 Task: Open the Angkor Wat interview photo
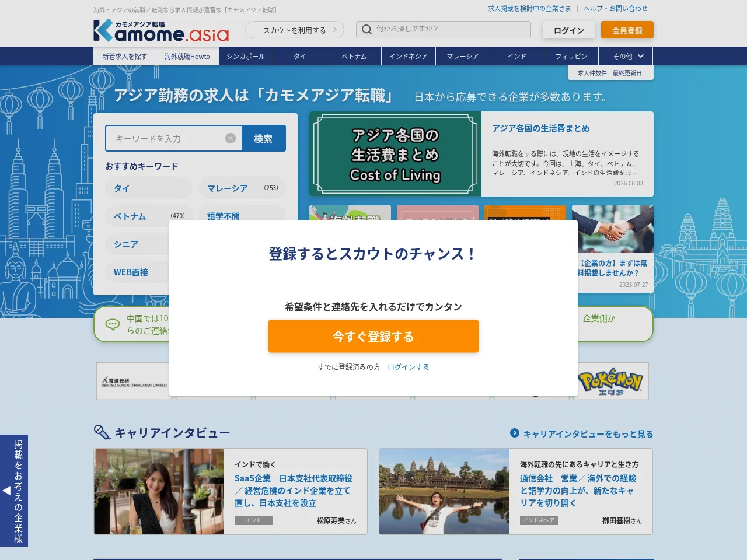[x=445, y=491]
